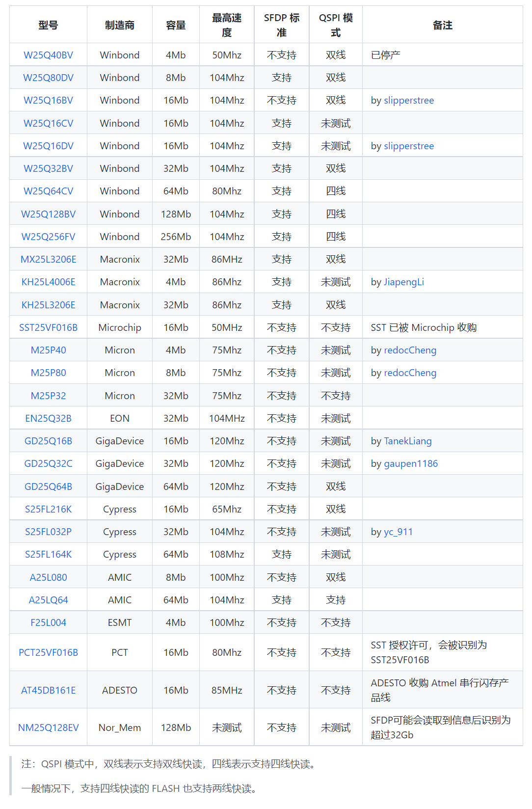Open the AT45DB161E ADESTO link
The image size is (532, 809).
click(x=48, y=690)
